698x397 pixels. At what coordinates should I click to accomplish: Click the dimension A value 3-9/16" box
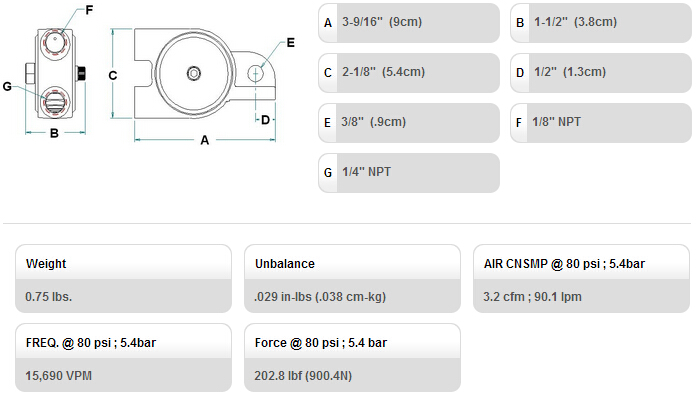point(409,23)
